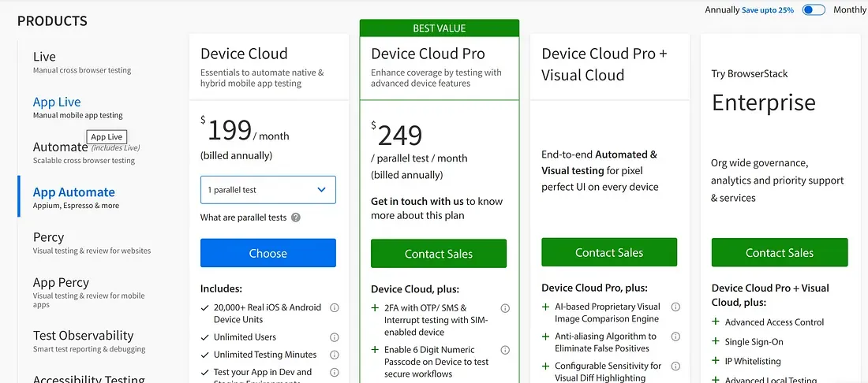Open the parallel tests dropdown

(268, 190)
